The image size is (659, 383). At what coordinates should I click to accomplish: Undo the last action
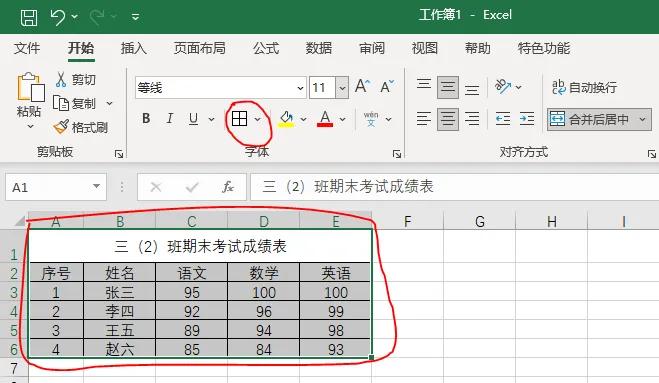pos(58,17)
